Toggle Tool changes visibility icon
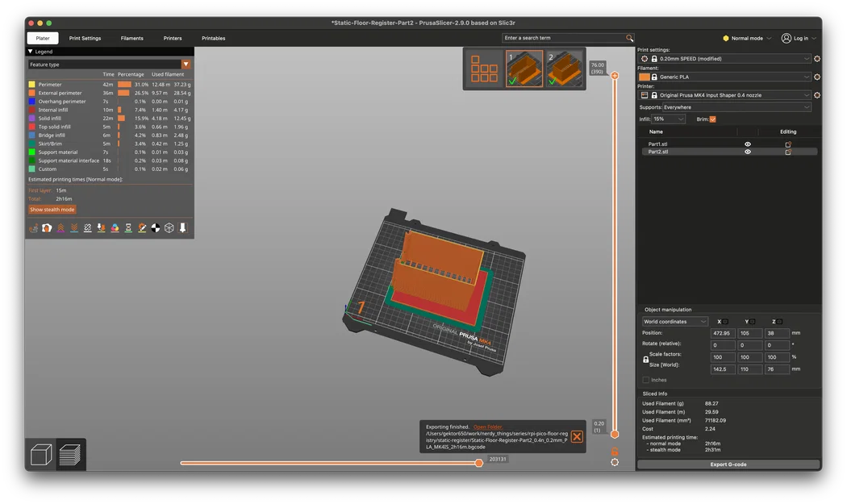Screen dimensions: 847x504 click(x=101, y=228)
